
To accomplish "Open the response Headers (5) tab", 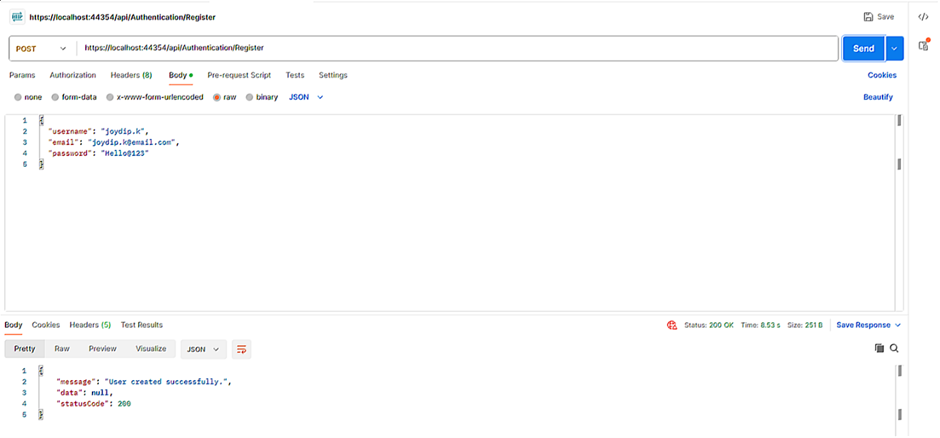I will (x=91, y=325).
